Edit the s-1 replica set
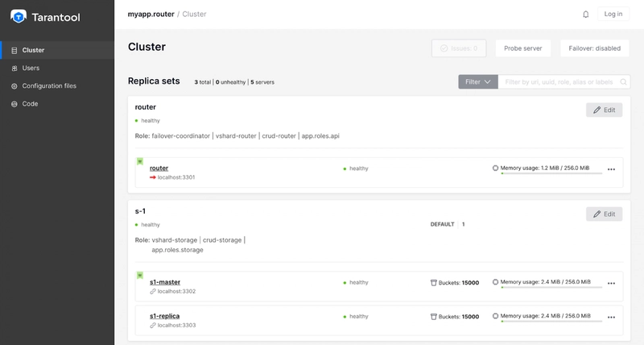Image resolution: width=644 pixels, height=345 pixels. [604, 214]
